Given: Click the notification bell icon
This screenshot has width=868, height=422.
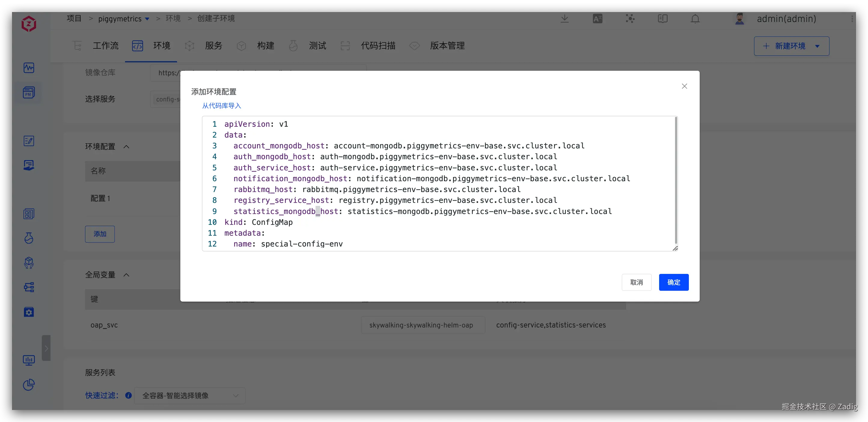Looking at the screenshot, I should (x=695, y=19).
